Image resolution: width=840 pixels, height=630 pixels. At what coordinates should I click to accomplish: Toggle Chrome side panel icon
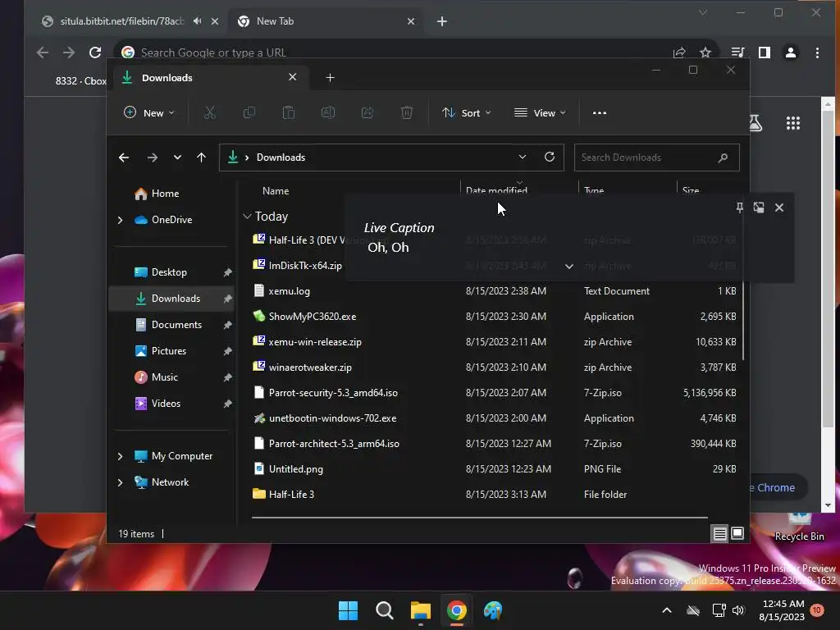(x=765, y=52)
